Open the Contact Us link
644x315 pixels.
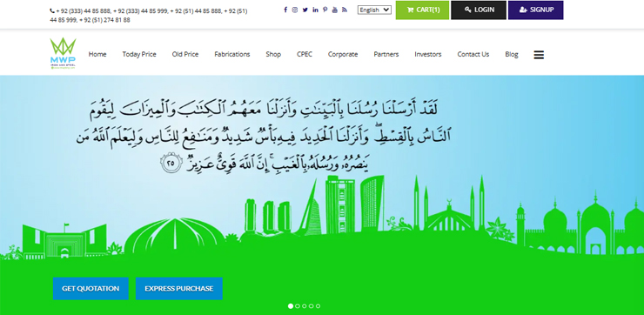pyautogui.click(x=473, y=54)
